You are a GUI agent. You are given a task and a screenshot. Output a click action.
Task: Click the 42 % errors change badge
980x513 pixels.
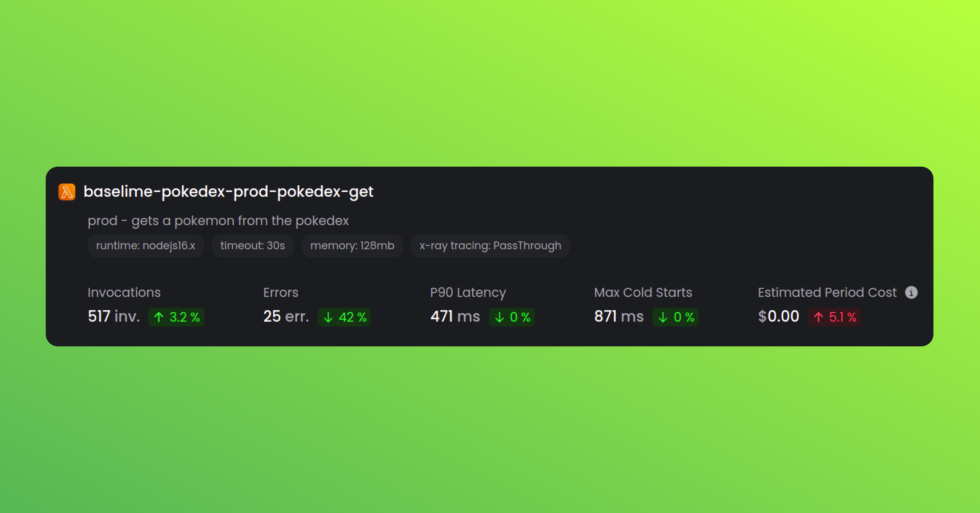[344, 317]
